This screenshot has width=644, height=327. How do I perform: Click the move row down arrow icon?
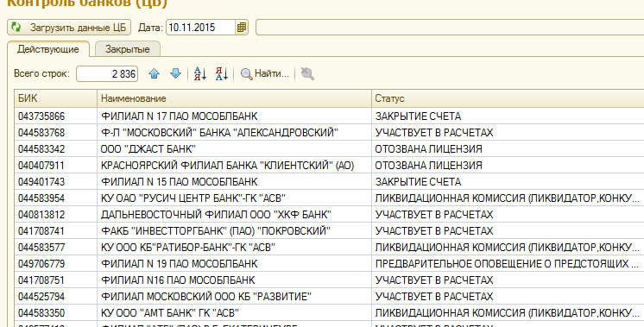point(175,74)
